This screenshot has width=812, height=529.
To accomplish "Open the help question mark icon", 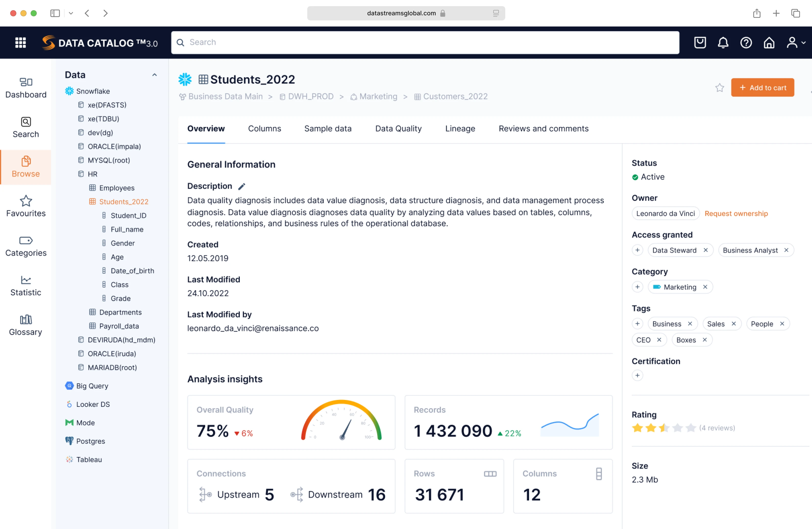I will [x=746, y=43].
